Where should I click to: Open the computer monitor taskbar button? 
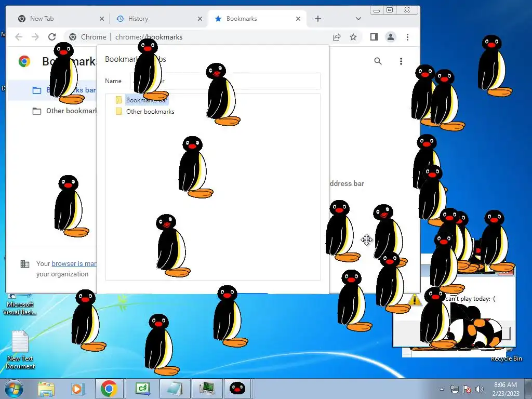(x=207, y=389)
